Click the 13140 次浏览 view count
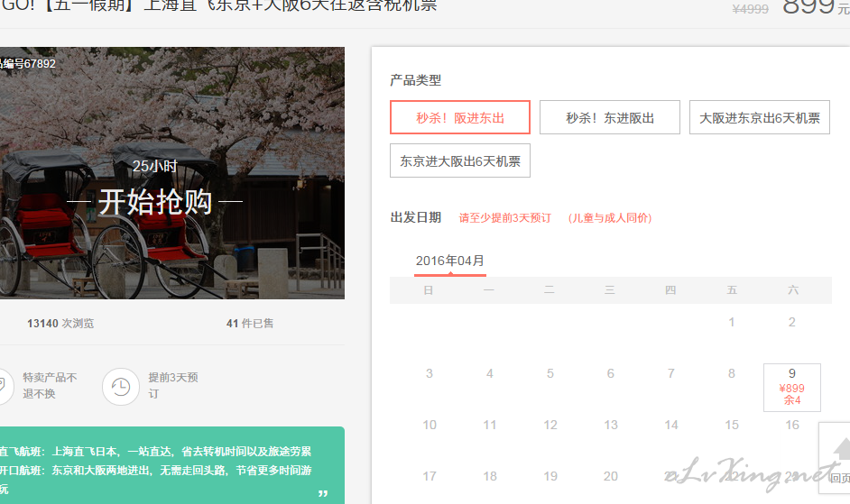The height and width of the screenshot is (504, 850). pos(60,324)
